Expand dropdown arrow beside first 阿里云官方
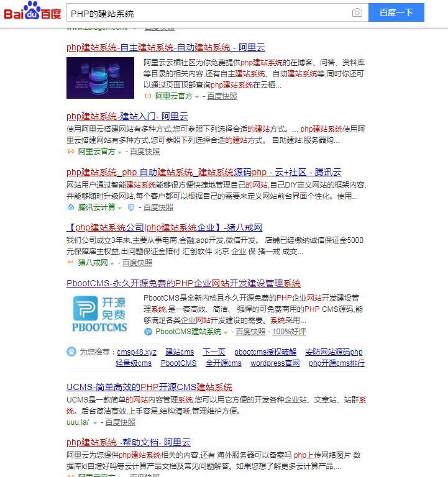This screenshot has height=477, width=448. tap(197, 97)
